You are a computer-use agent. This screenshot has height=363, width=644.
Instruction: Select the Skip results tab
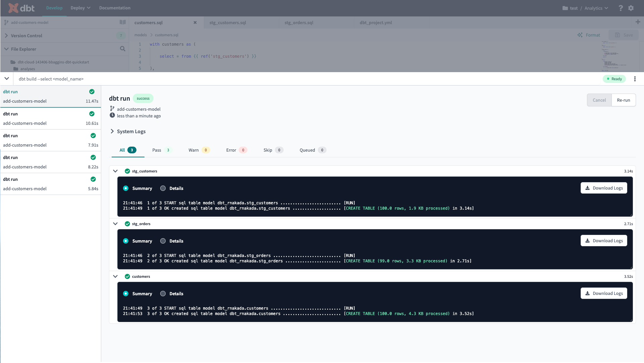pyautogui.click(x=273, y=150)
